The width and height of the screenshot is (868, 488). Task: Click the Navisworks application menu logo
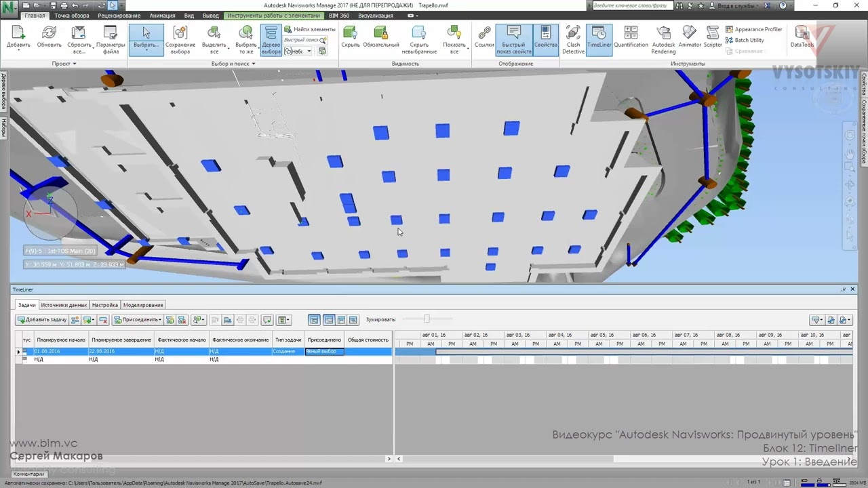point(9,7)
